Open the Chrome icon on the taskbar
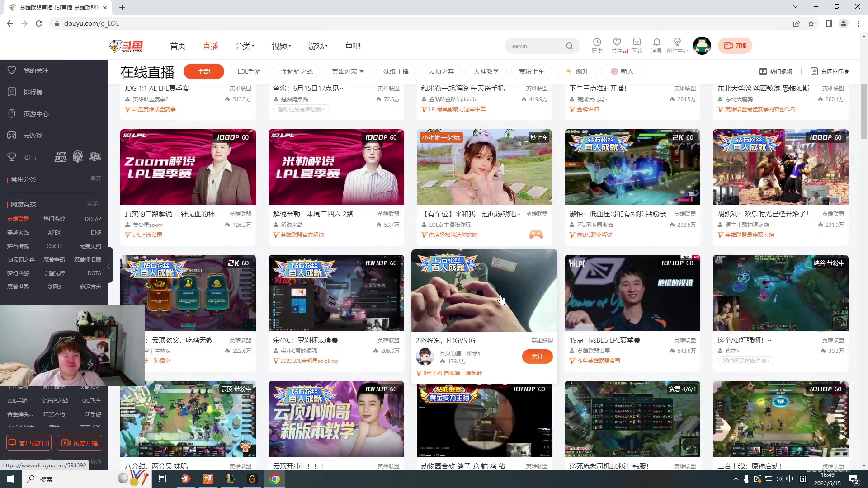868x488 pixels. coord(274,479)
